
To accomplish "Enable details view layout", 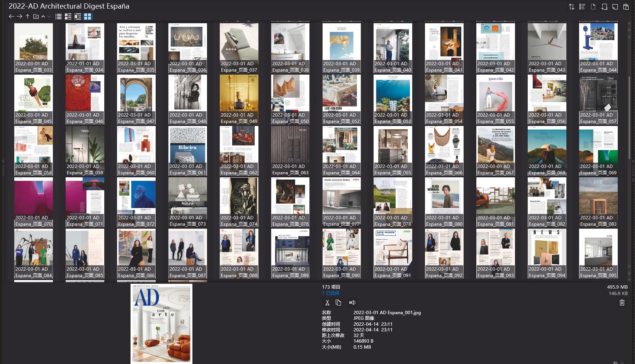I will (x=68, y=16).
